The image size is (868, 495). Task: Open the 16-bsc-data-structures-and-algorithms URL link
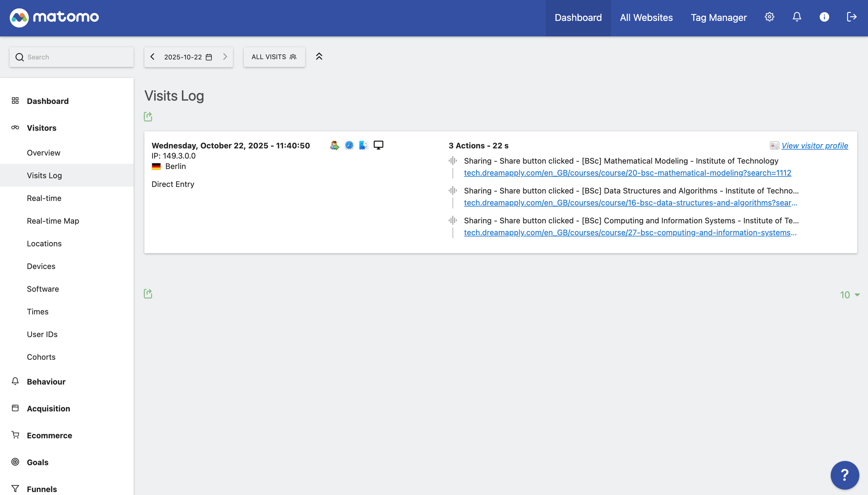click(630, 203)
